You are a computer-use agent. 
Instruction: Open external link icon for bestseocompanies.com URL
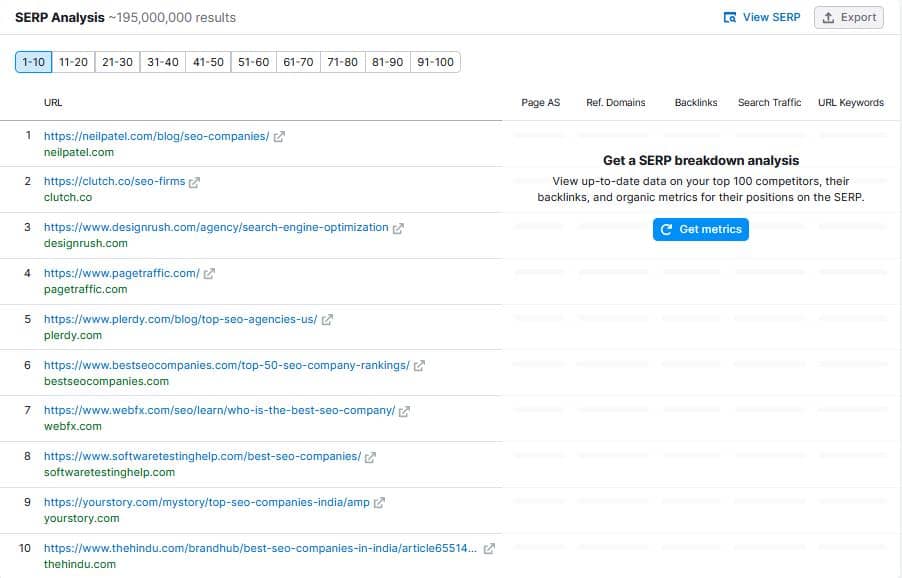[419, 366]
